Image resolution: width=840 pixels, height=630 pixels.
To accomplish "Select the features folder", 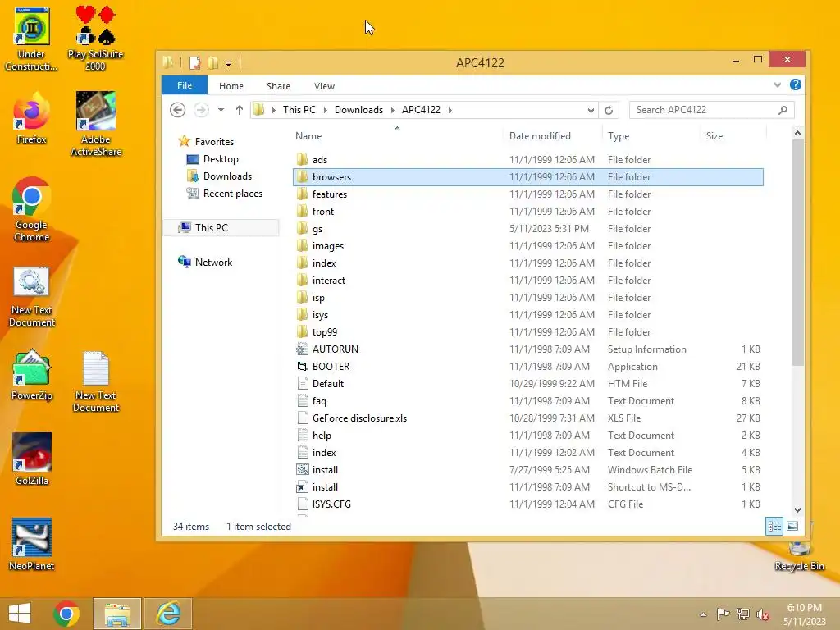I will click(528, 194).
